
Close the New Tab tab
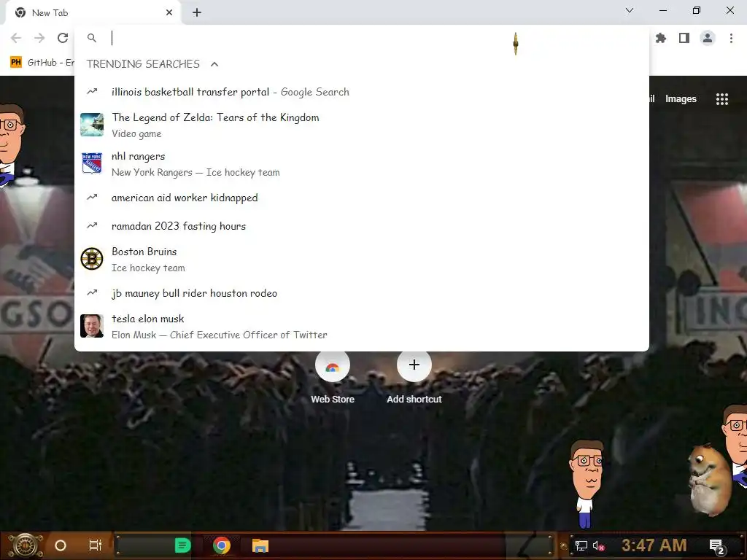169,13
